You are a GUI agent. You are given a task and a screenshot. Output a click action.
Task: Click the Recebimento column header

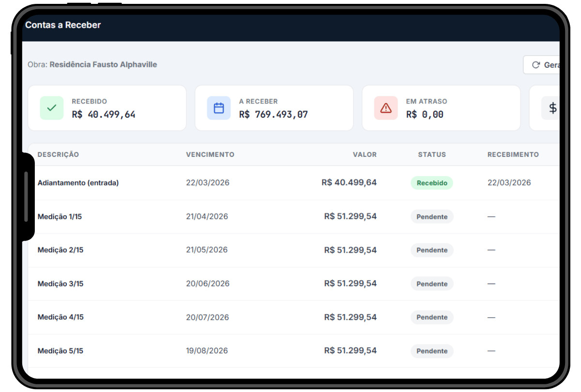(513, 154)
